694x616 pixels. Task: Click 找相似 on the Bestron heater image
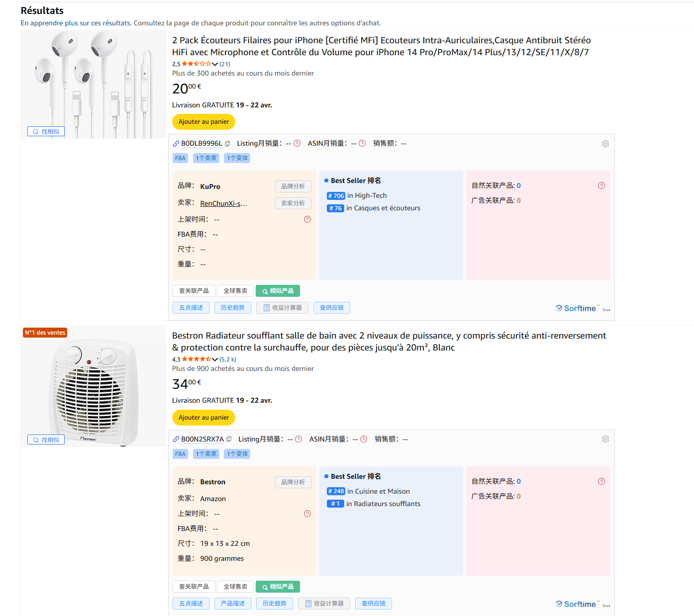(46, 440)
